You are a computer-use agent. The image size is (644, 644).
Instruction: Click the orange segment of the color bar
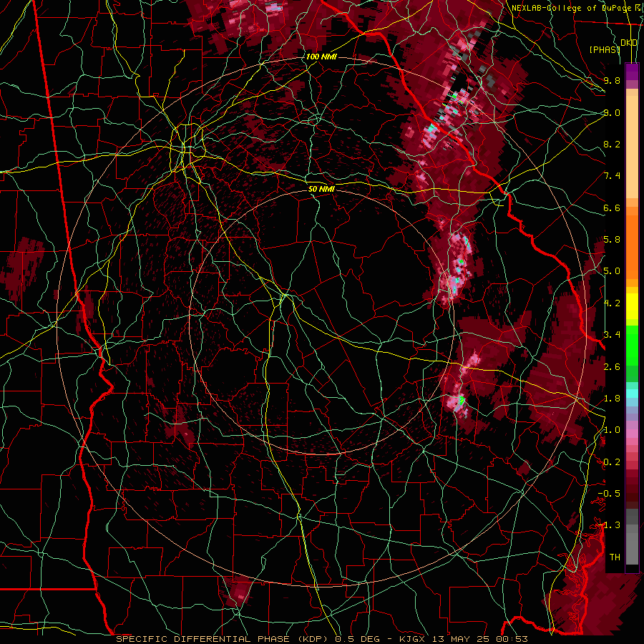point(632,246)
